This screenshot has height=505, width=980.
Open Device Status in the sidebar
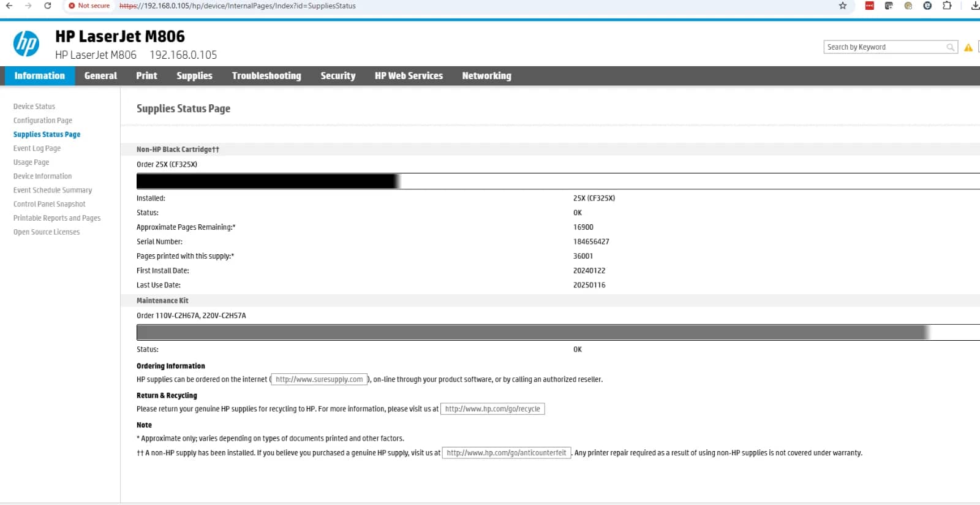click(34, 107)
